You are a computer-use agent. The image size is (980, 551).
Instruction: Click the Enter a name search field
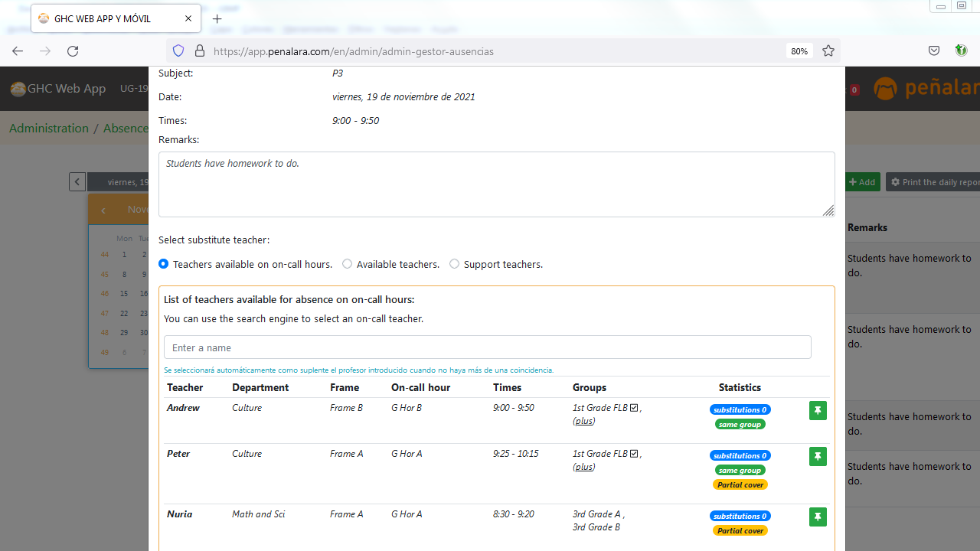(x=488, y=347)
